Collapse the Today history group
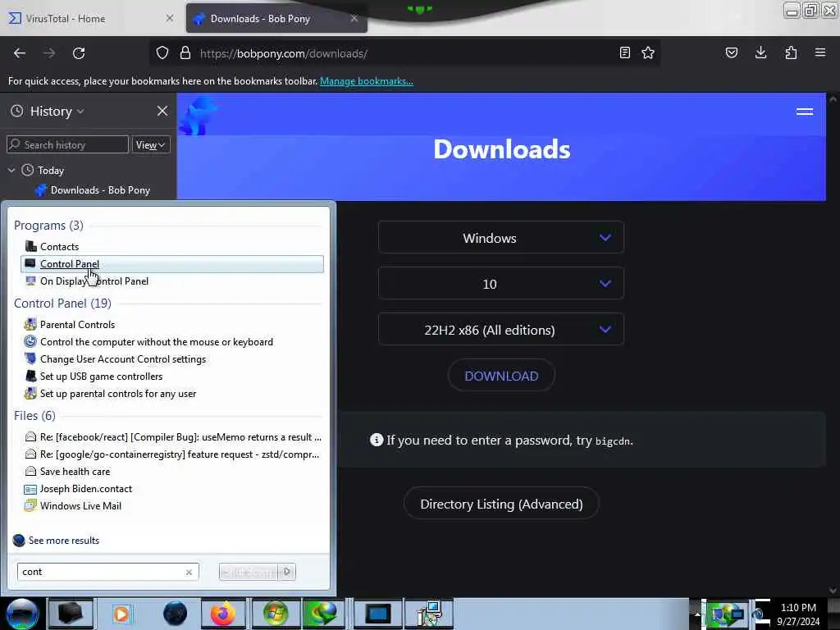Image resolution: width=840 pixels, height=630 pixels. coord(11,171)
